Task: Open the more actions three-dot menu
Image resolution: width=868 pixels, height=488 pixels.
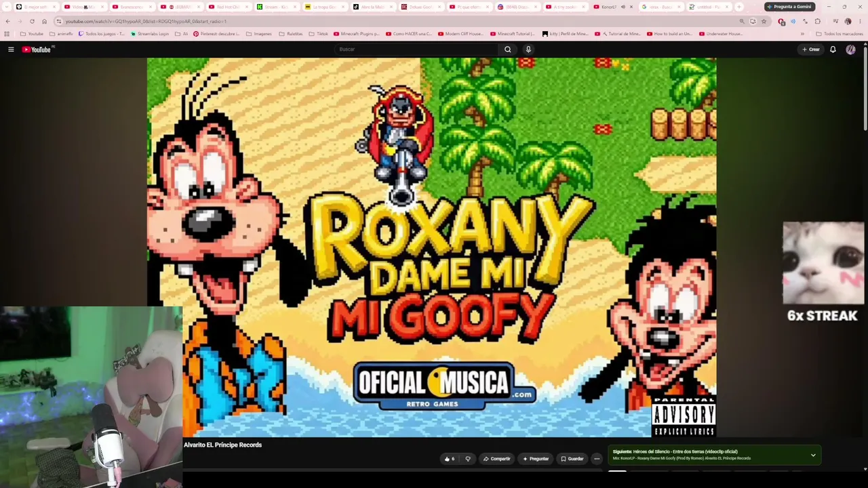Action: pos(597,459)
